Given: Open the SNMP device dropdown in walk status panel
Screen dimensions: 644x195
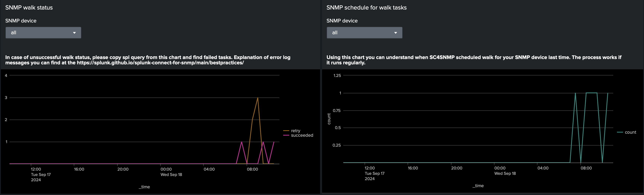Looking at the screenshot, I should [x=43, y=33].
